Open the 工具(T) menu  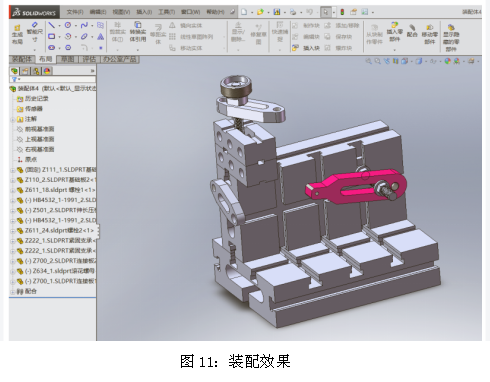pos(166,12)
